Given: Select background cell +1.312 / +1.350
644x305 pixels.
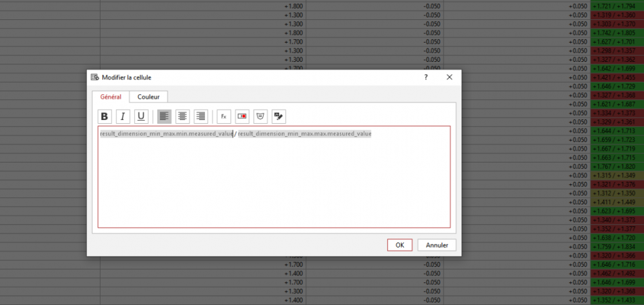Looking at the screenshot, I should point(617,193).
